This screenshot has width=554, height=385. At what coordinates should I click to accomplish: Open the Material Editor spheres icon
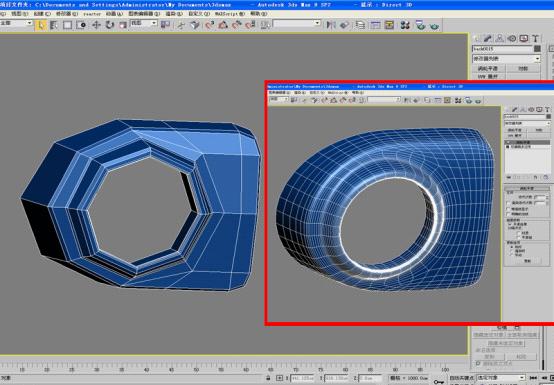point(405,25)
